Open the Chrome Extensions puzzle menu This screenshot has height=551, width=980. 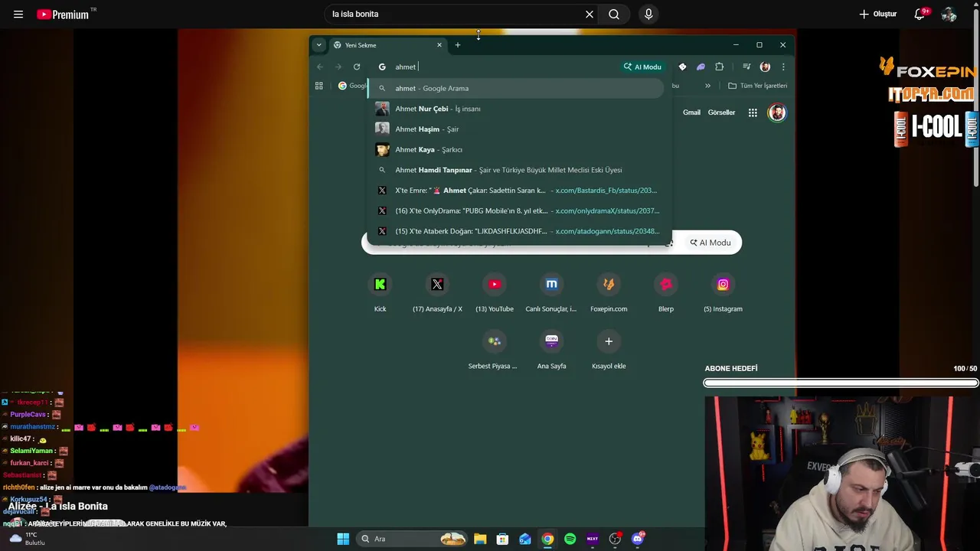pyautogui.click(x=719, y=67)
